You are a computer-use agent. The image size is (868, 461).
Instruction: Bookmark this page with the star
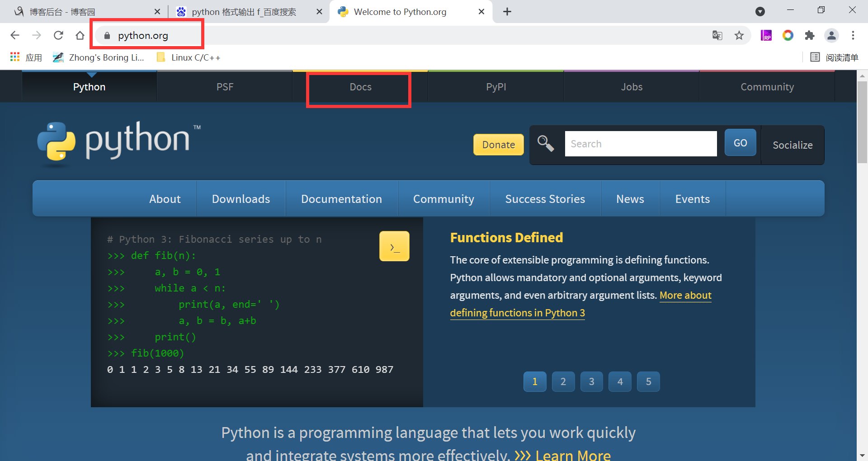click(x=739, y=35)
